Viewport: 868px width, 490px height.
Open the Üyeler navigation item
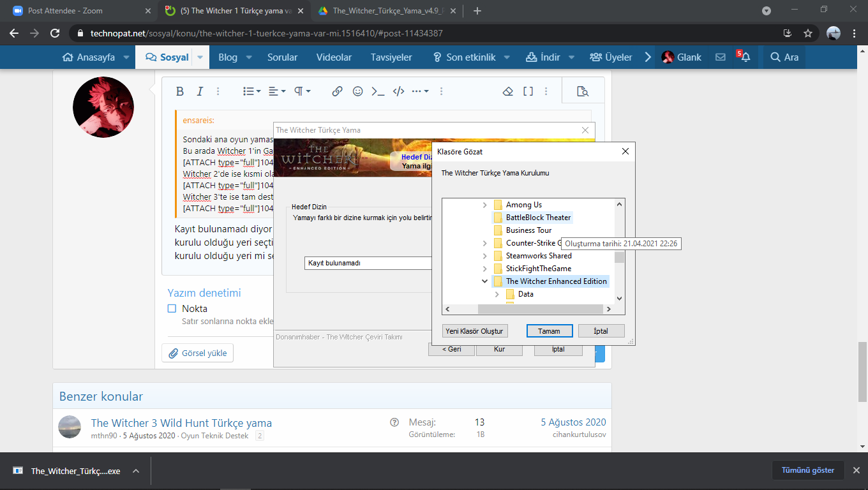pyautogui.click(x=611, y=57)
